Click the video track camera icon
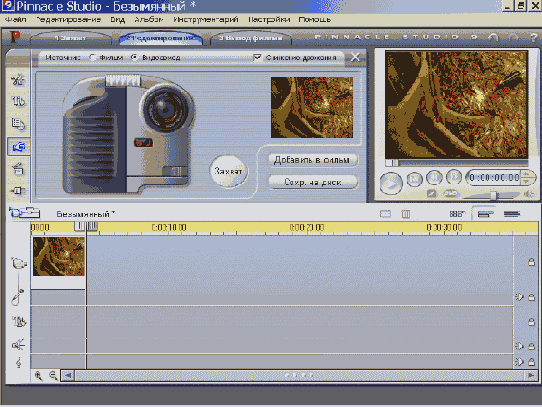This screenshot has height=407, width=542. [19, 263]
